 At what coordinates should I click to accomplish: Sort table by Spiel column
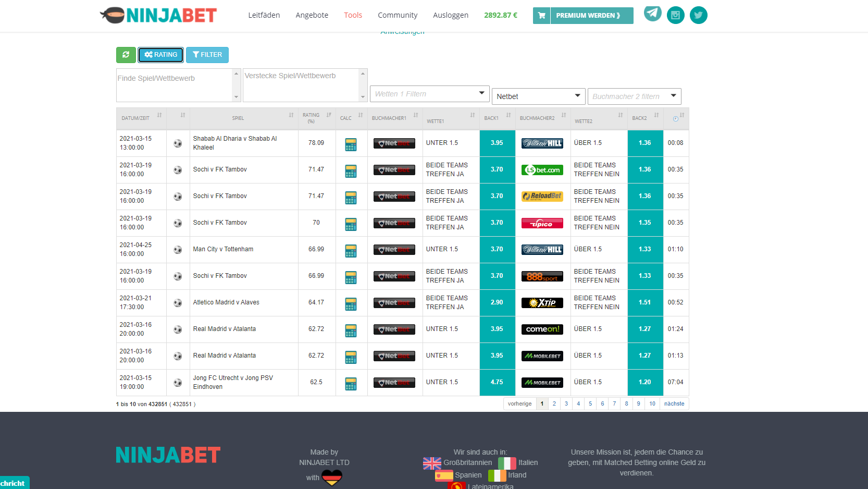244,118
